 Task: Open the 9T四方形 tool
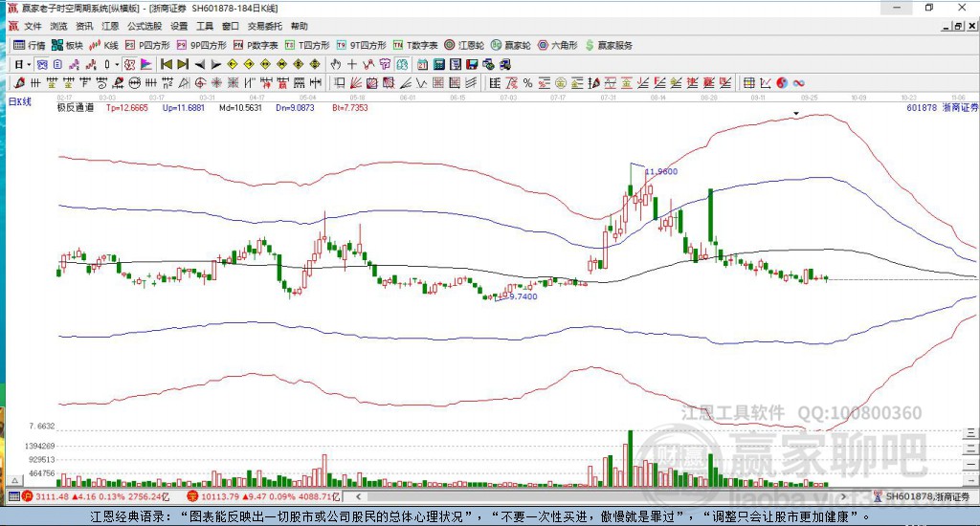coord(361,45)
